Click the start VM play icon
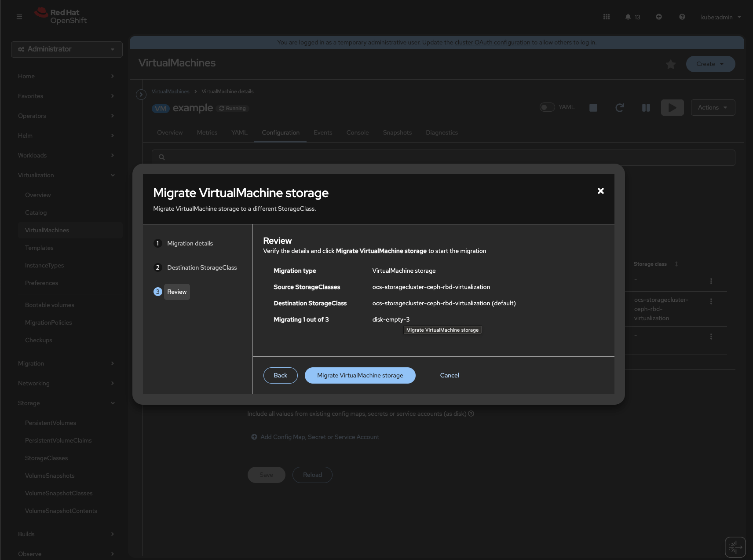The height and width of the screenshot is (560, 753). 672,108
